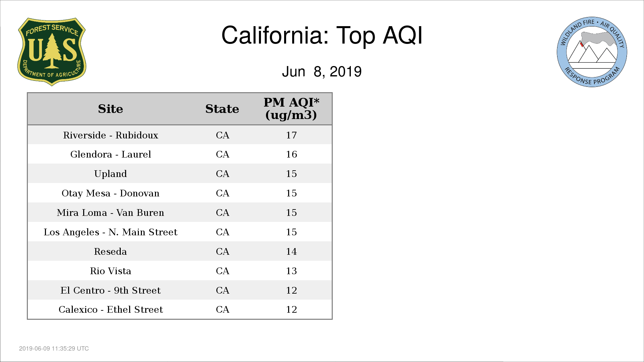Select the Upland site entry
Viewport: 644px width, 362px height.
(110, 174)
